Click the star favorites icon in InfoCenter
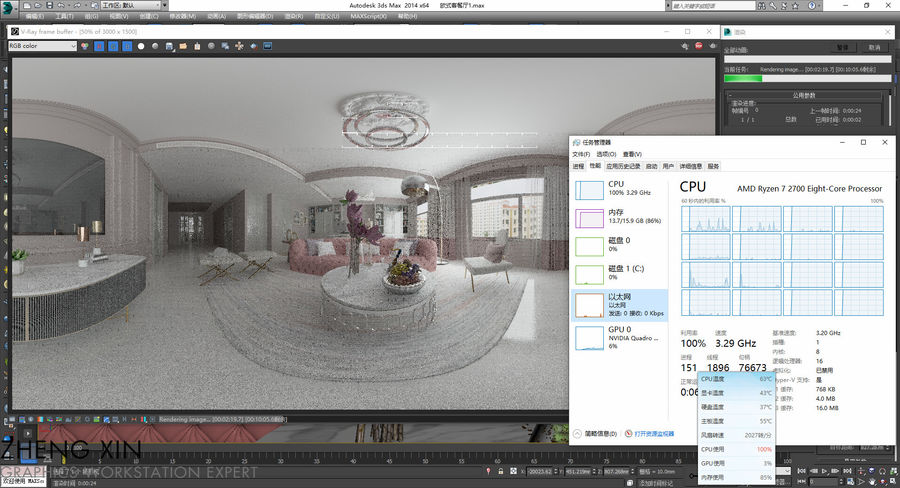The height and width of the screenshot is (488, 900). [x=796, y=6]
